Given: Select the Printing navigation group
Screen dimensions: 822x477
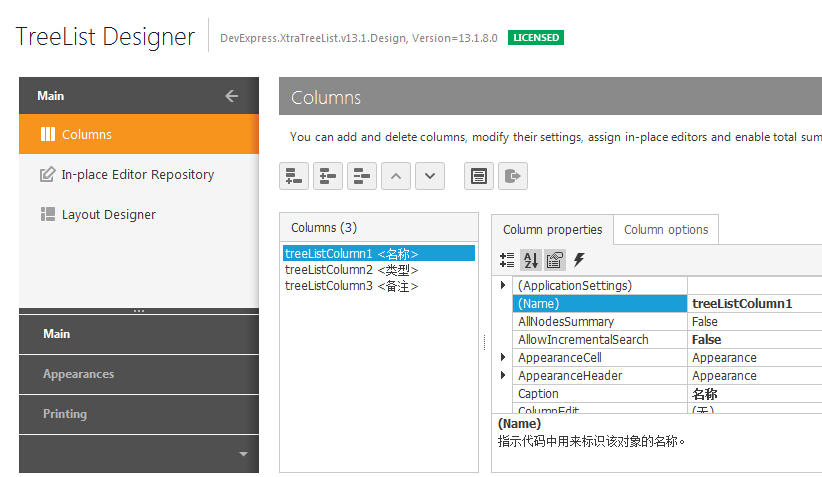Looking at the screenshot, I should click(139, 414).
